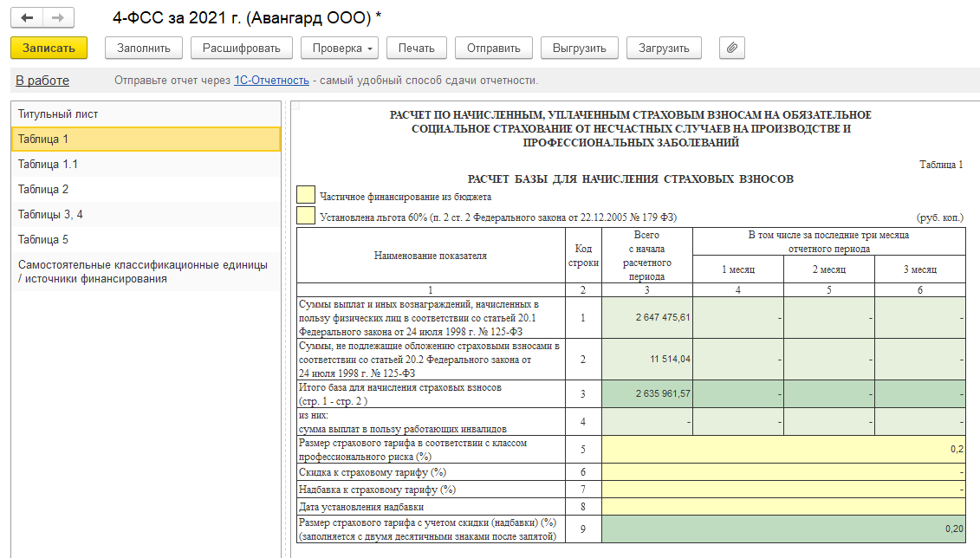Click the Заполнить button
This screenshot has width=980, height=558.
(x=144, y=49)
